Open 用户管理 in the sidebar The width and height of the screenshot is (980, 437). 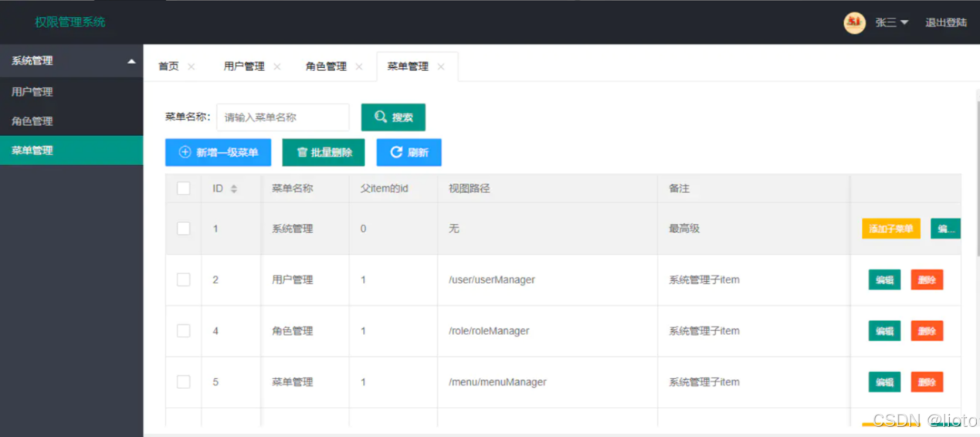(x=71, y=92)
